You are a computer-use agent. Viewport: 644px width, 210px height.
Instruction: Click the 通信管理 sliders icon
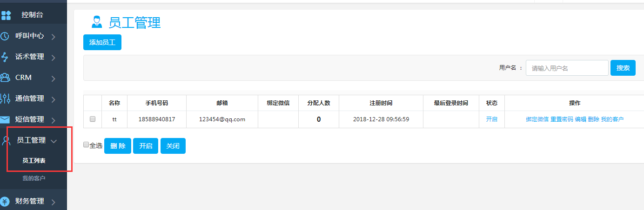pyautogui.click(x=6, y=98)
